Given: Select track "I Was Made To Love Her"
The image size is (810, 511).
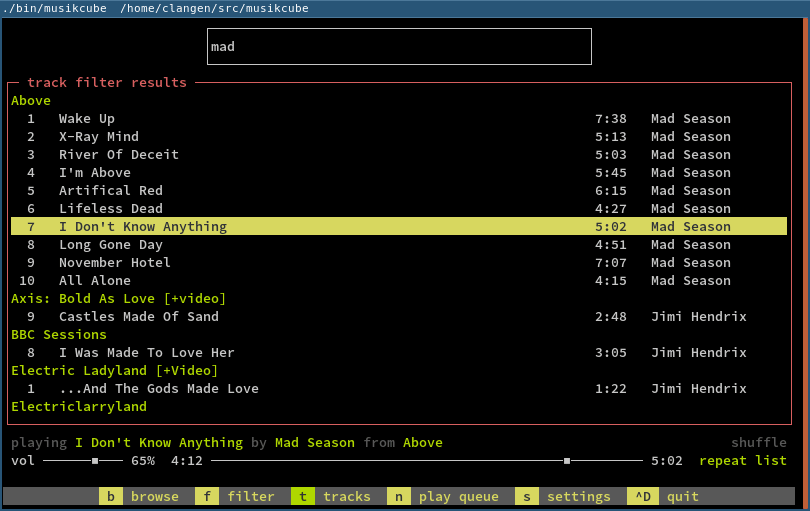Looking at the screenshot, I should 399,353.
